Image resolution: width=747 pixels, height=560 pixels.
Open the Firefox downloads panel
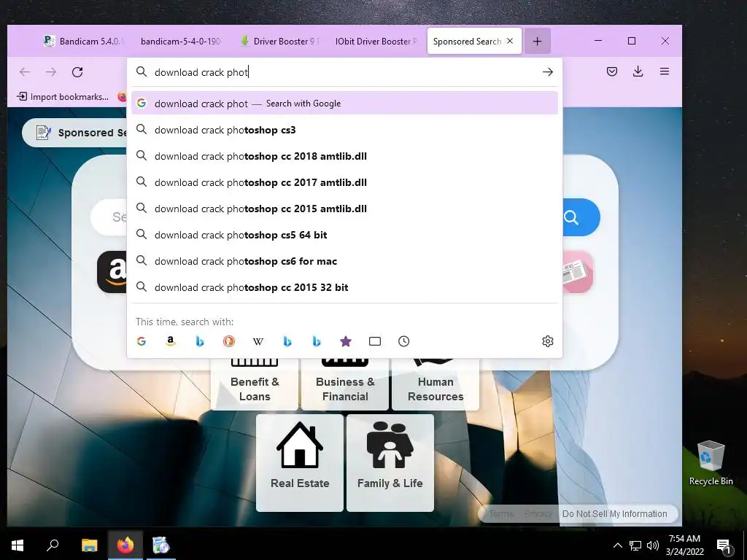tap(638, 71)
